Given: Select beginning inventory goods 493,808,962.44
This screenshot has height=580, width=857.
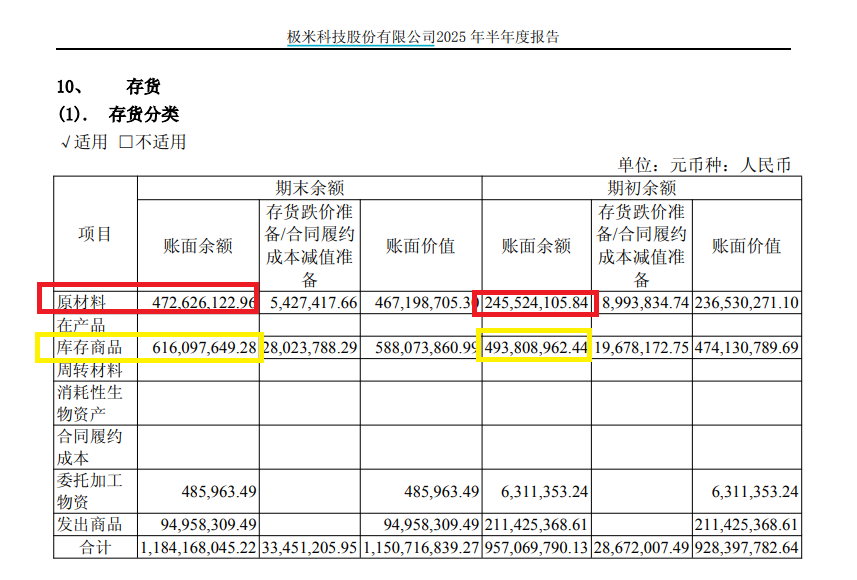Looking at the screenshot, I should point(536,348).
